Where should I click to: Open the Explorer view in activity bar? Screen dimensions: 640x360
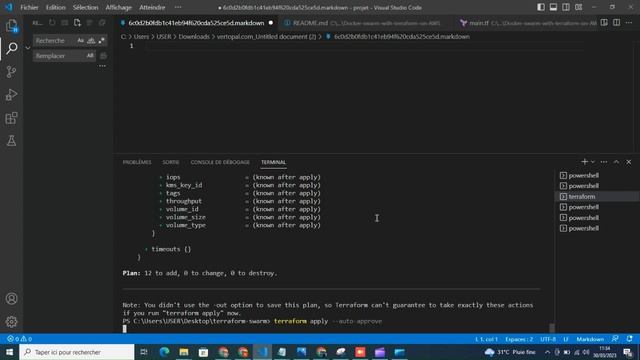tap(11, 26)
